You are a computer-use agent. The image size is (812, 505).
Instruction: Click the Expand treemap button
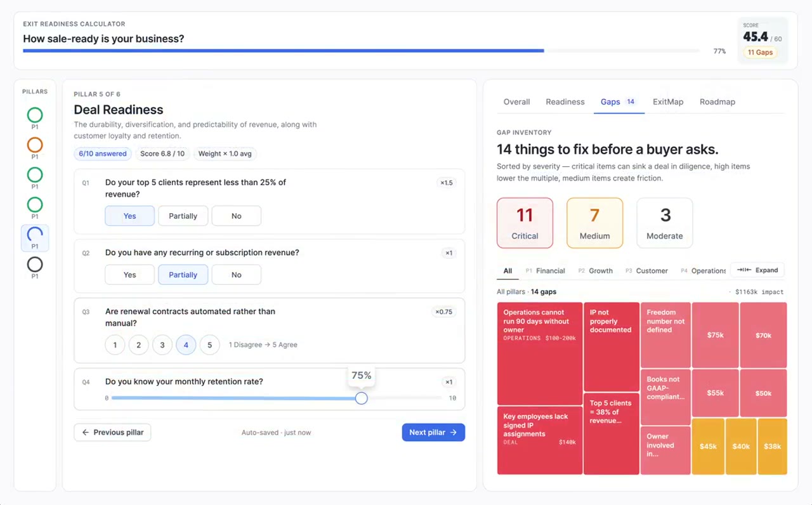coord(757,270)
